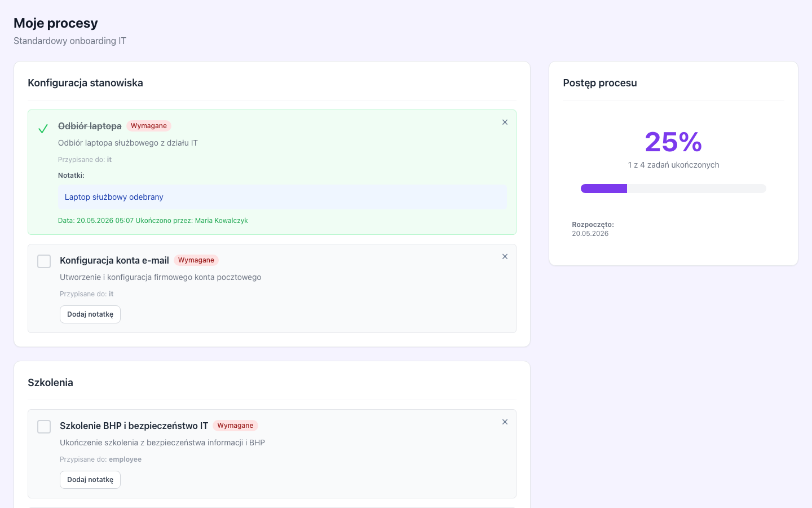Check the Szkolenie BHP i bezpieczeństwo IT checkbox
The height and width of the screenshot is (508, 812).
tap(44, 427)
